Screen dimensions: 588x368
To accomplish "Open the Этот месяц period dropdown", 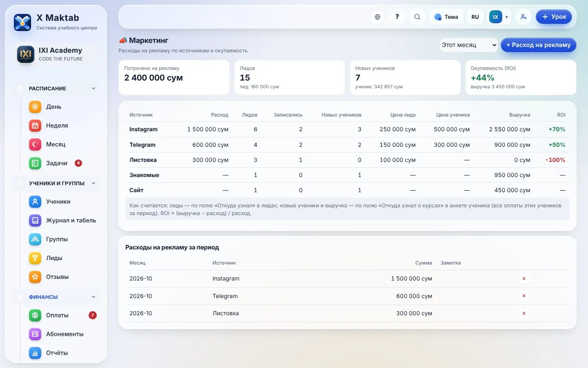I will click(469, 45).
